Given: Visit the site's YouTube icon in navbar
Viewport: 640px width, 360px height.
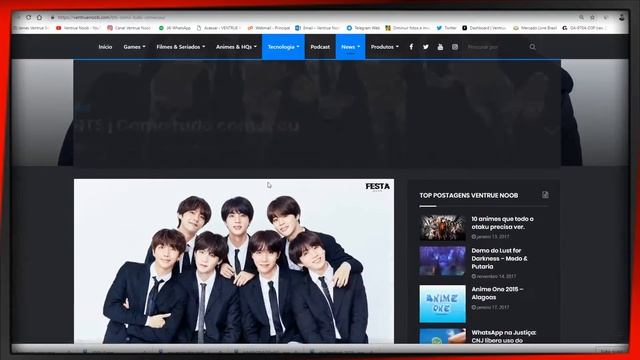Looking at the screenshot, I should coord(440,47).
